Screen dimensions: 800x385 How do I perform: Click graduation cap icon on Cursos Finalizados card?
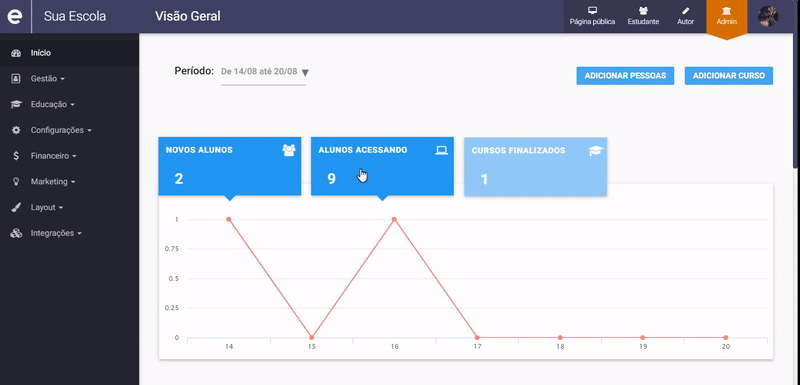click(x=595, y=150)
